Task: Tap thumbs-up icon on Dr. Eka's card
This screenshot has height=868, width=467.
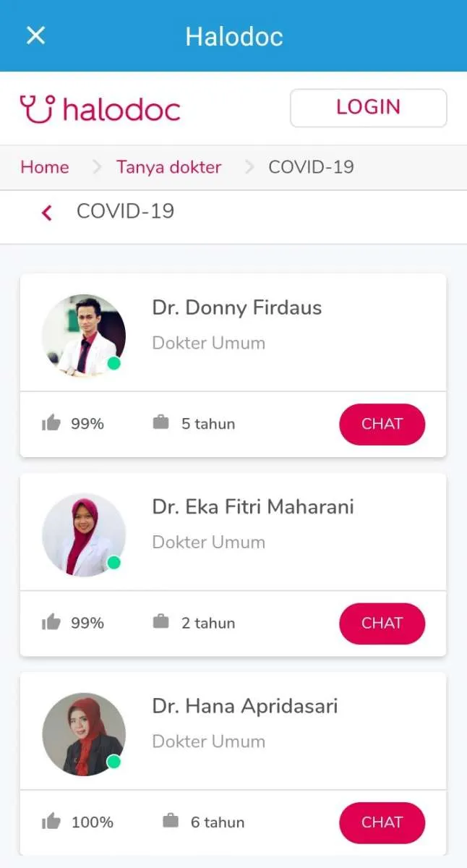Action: pos(51,622)
